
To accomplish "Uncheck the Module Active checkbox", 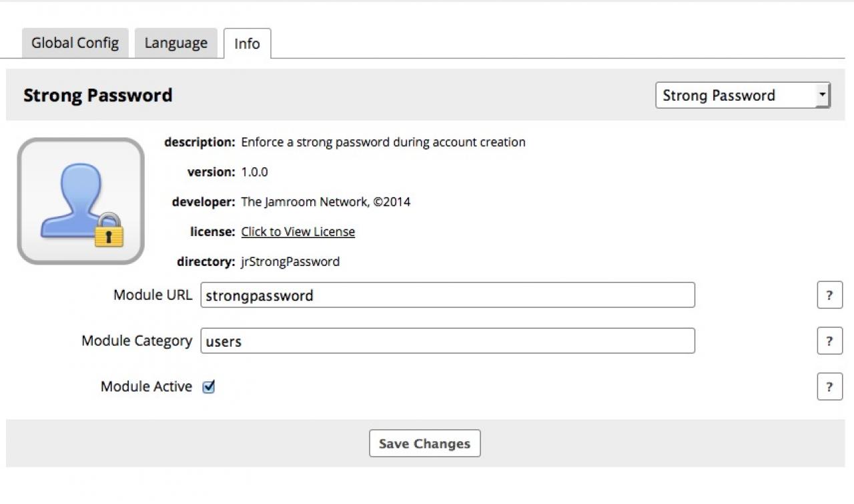I will 209,387.
